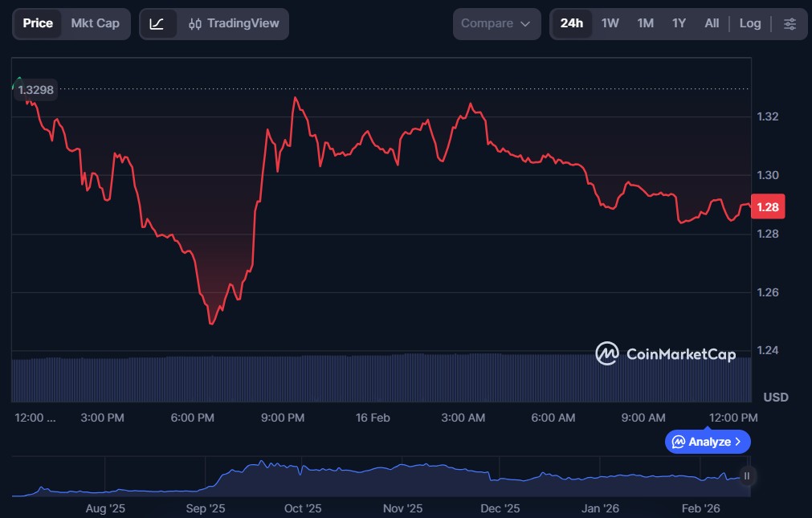
Task: Select the 1Y time range tab
Action: (679, 24)
